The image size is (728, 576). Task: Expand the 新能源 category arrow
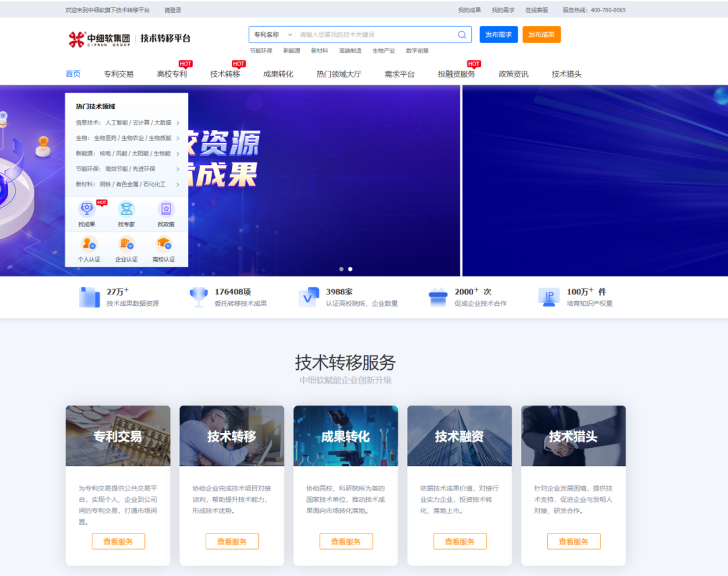178,154
